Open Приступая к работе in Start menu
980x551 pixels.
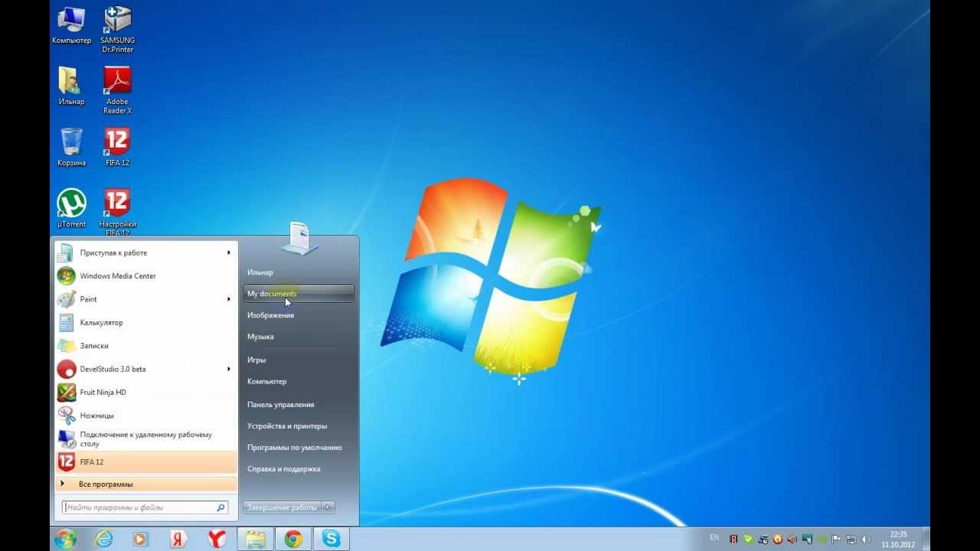point(145,253)
